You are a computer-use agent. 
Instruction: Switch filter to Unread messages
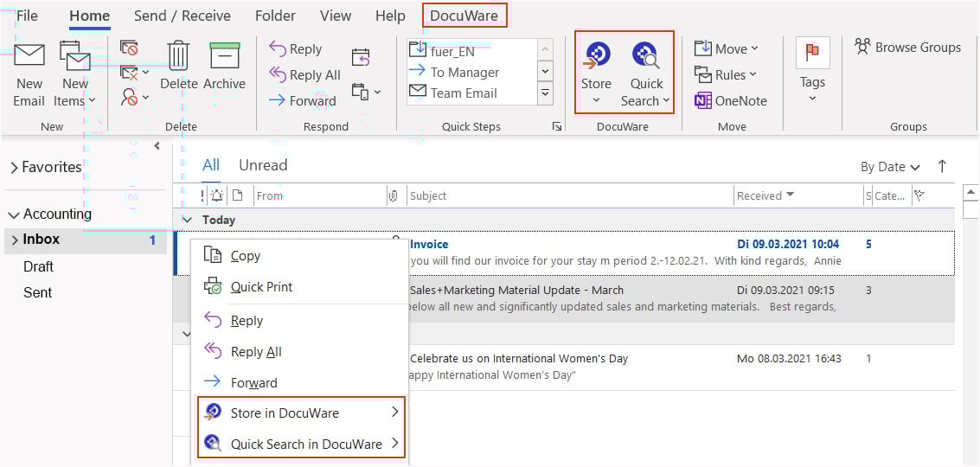[x=263, y=165]
